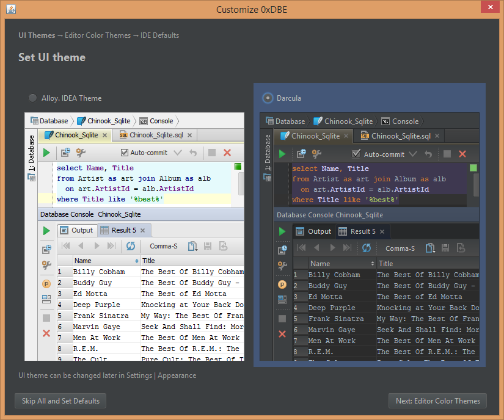The width and height of the screenshot is (504, 420).
Task: Click the stop square icon in light editor toolbar
Action: coord(211,153)
